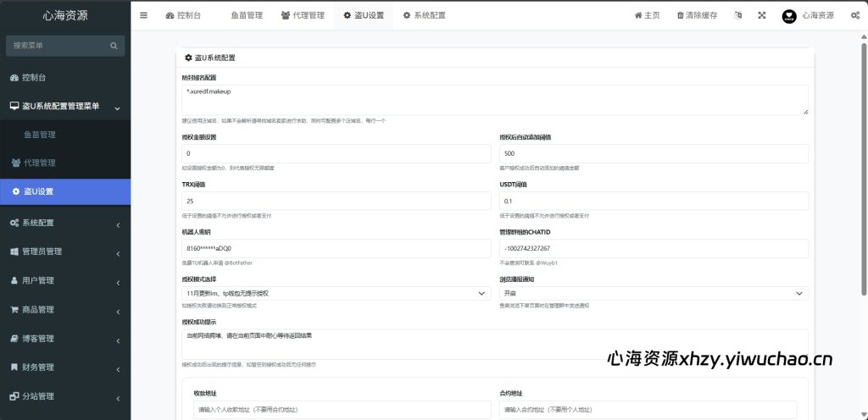Viewport: 868px width, 420px height.
Task: Click the 授权成功提示 textarea
Action: tap(495, 345)
